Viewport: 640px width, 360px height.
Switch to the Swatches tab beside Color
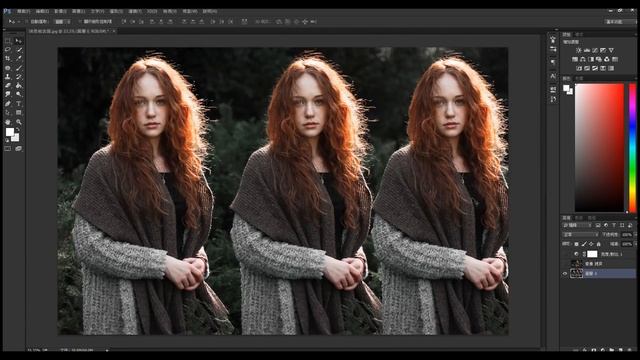[x=580, y=78]
